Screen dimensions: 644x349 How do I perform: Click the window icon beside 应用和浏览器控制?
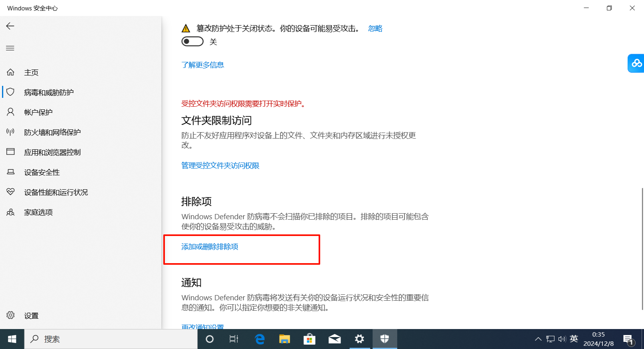(10, 152)
